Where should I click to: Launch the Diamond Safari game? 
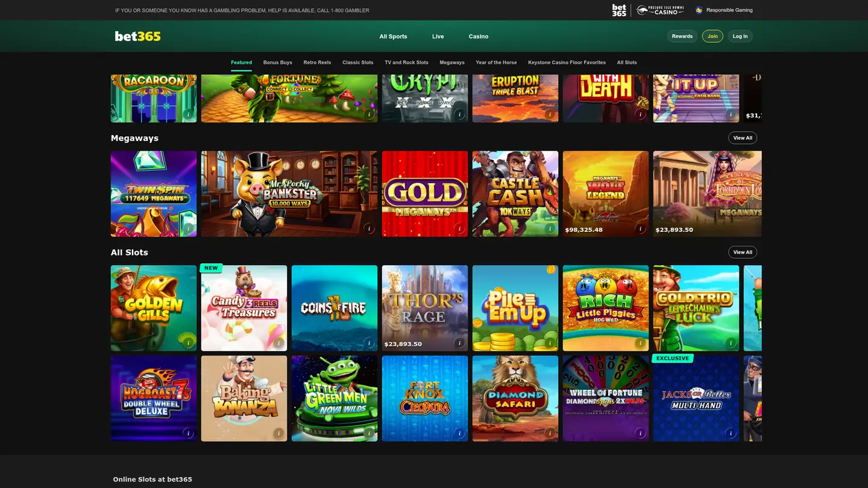tap(515, 399)
